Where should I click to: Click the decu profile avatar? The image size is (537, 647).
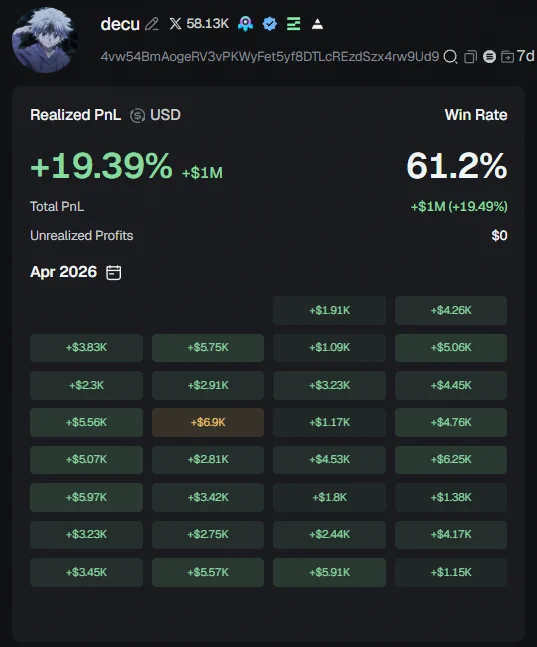click(45, 40)
